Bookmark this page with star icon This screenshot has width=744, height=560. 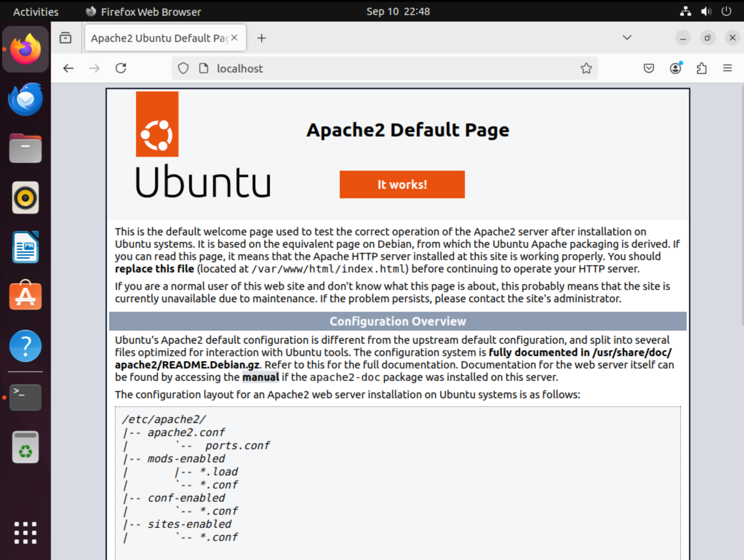point(586,68)
